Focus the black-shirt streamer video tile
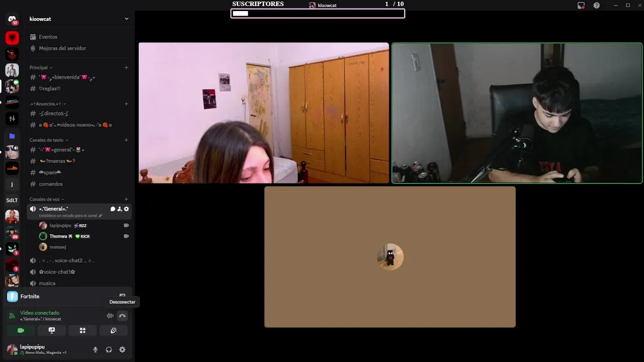Image resolution: width=644 pixels, height=362 pixels. [517, 113]
